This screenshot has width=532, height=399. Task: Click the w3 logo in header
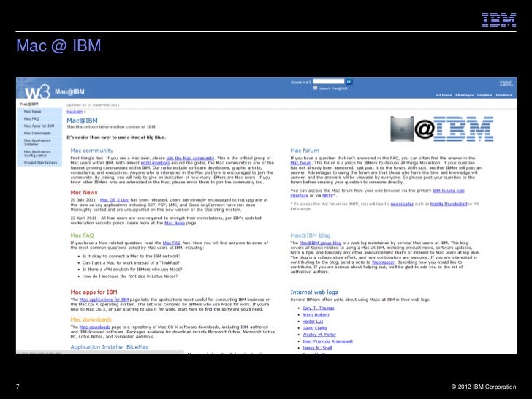tap(37, 91)
